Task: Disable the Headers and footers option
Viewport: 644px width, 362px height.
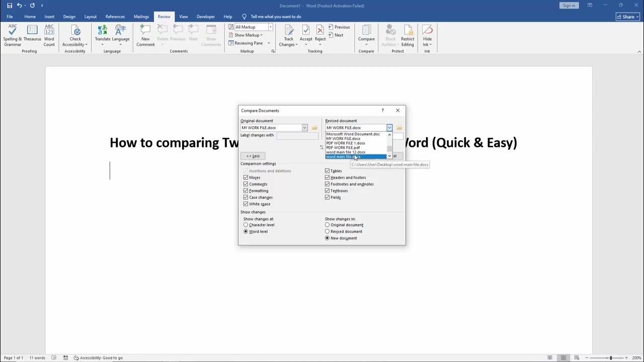Action: [327, 177]
